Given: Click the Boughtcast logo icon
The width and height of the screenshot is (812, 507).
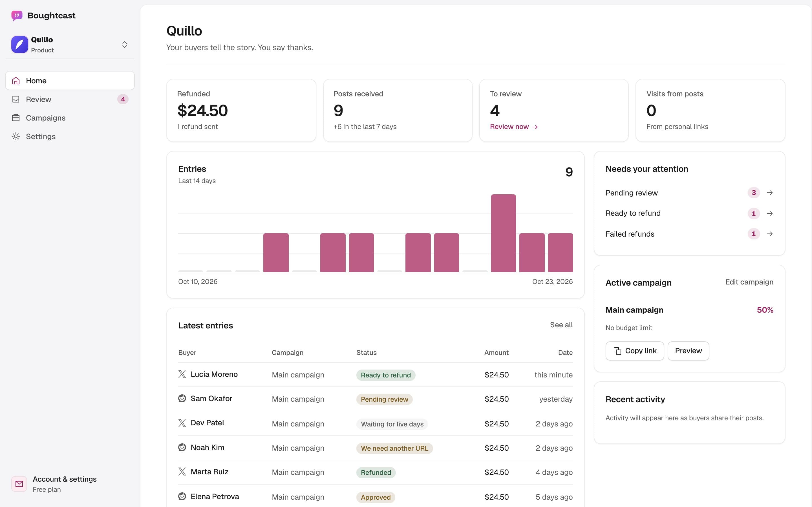Looking at the screenshot, I should click(17, 16).
